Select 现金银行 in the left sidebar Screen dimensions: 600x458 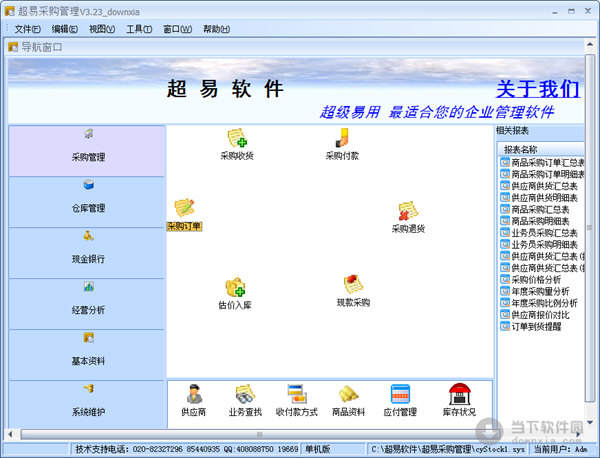point(87,253)
